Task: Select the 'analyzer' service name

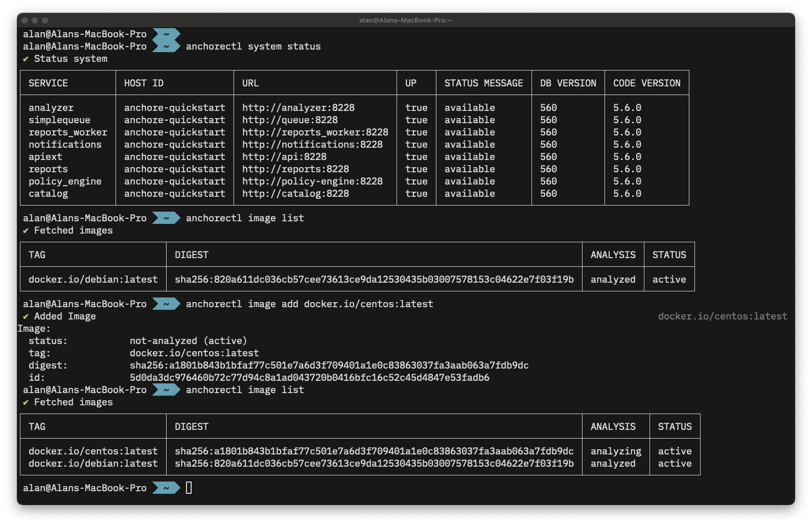Action: point(51,108)
